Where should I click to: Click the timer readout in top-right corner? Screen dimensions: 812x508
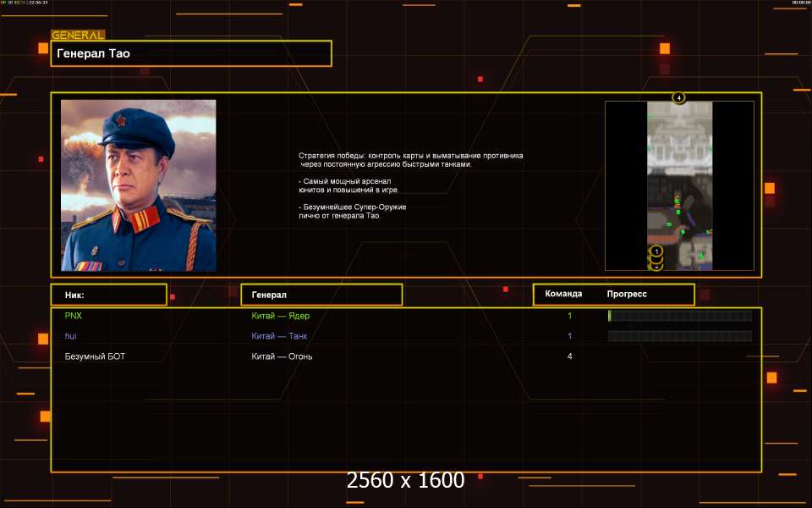(x=801, y=3)
